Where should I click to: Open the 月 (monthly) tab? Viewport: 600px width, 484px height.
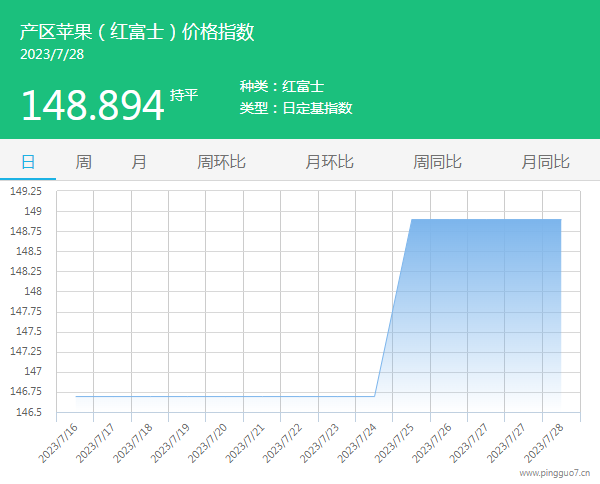139,162
